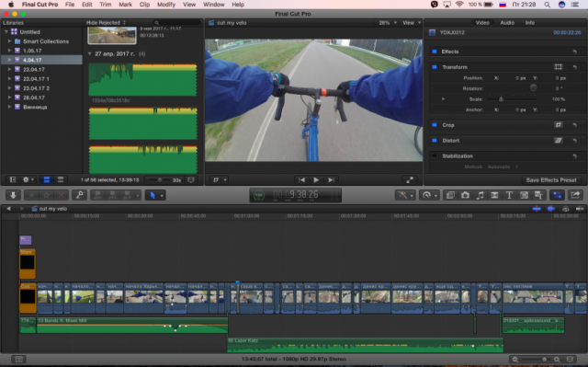The width and height of the screenshot is (588, 367).
Task: Open the Clip menu
Action: pyautogui.click(x=144, y=5)
